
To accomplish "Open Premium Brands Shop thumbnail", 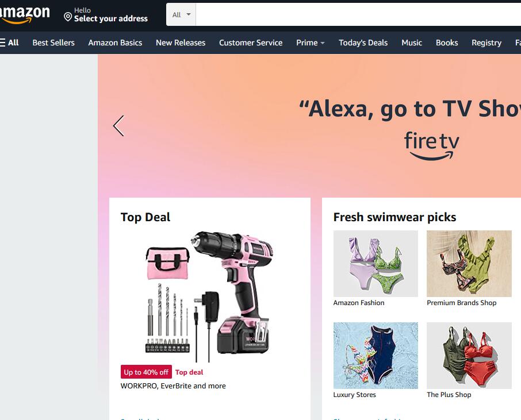I will pyautogui.click(x=469, y=264).
